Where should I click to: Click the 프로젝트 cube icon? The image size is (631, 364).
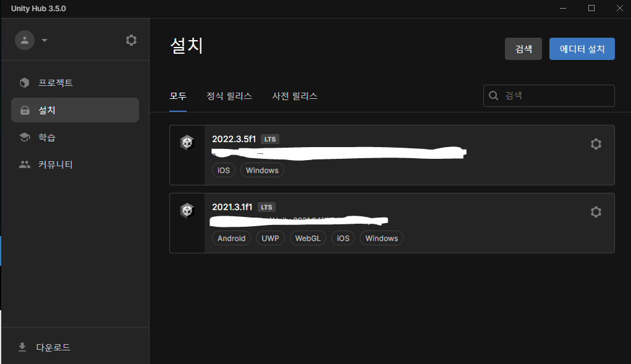tap(25, 83)
